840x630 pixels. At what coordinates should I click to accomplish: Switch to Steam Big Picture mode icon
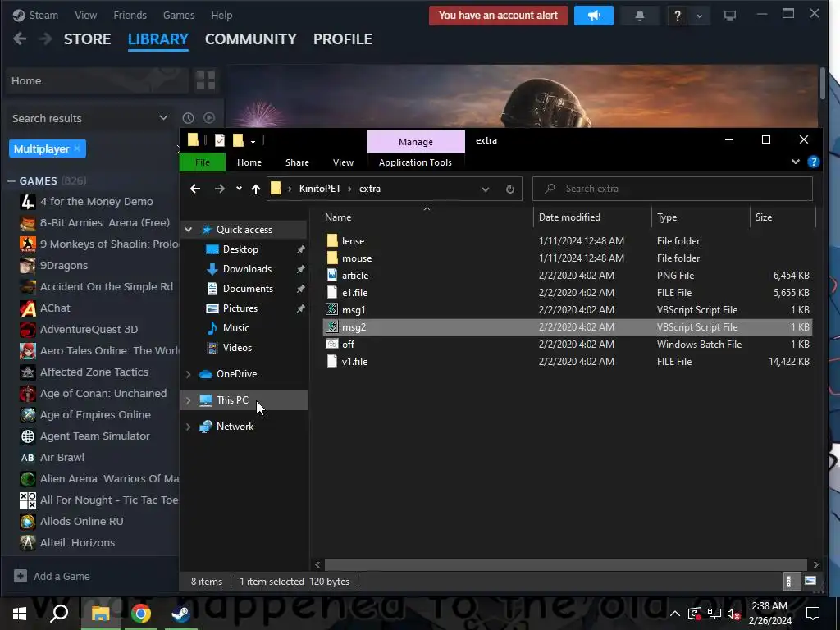729,16
